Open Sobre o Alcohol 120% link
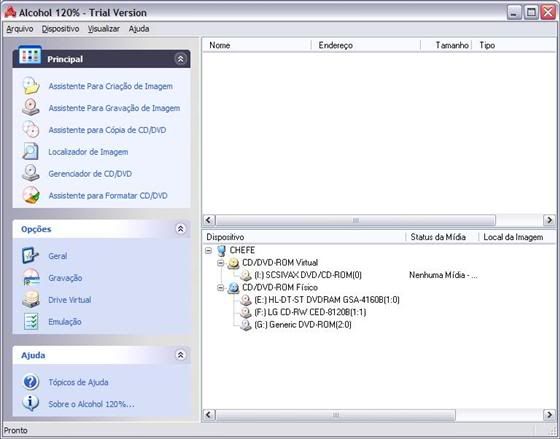This screenshot has width=560, height=439. click(91, 404)
